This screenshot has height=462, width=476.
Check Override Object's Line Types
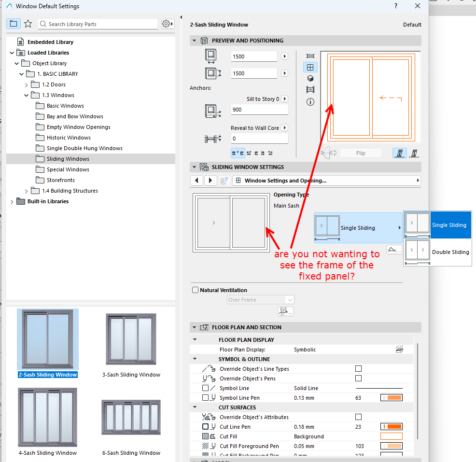[x=358, y=368]
